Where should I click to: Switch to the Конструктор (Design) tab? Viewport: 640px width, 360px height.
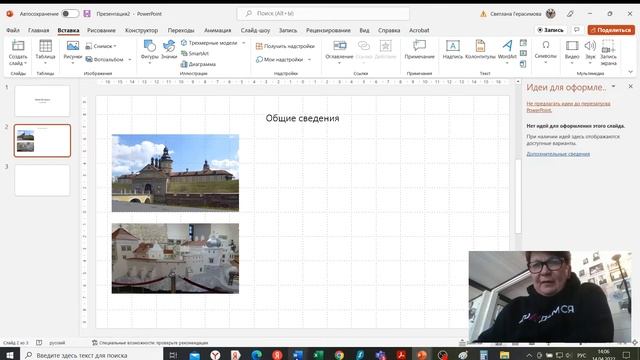point(141,30)
